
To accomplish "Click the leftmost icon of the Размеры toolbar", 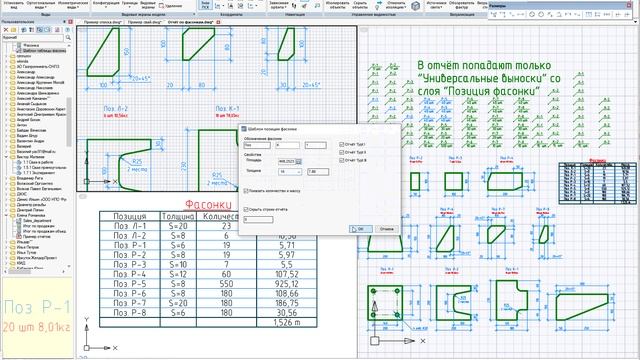I will [x=494, y=14].
